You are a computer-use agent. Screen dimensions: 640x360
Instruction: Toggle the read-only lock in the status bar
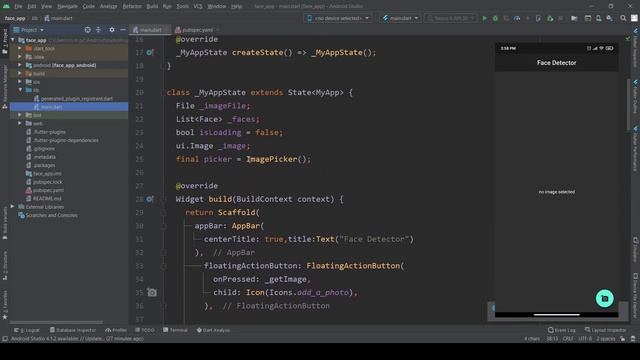pyautogui.click(x=622, y=339)
